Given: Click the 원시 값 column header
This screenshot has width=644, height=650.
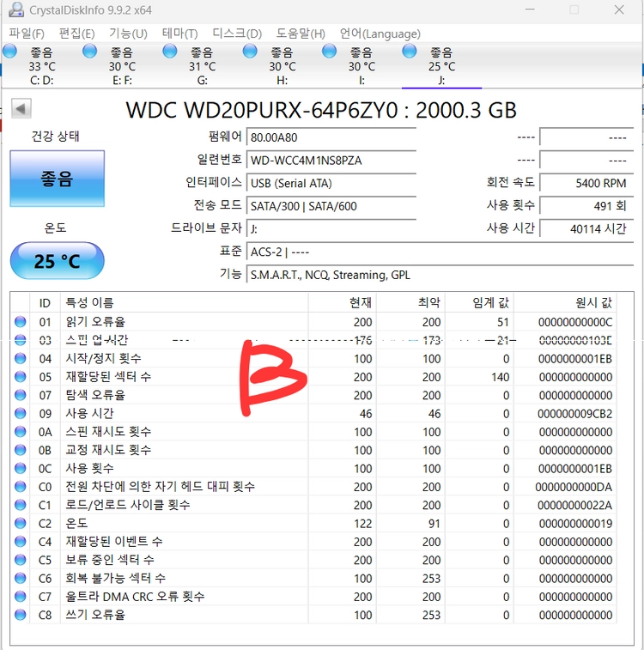Looking at the screenshot, I should click(x=565, y=302).
